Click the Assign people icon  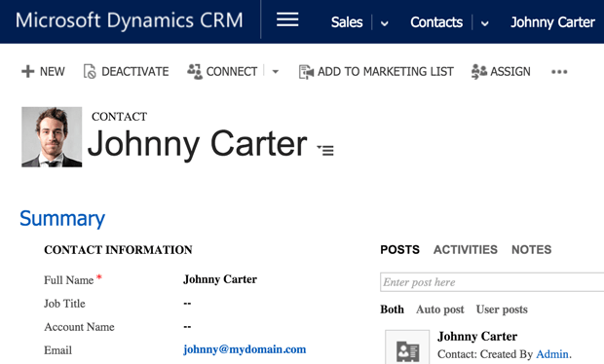tap(478, 72)
